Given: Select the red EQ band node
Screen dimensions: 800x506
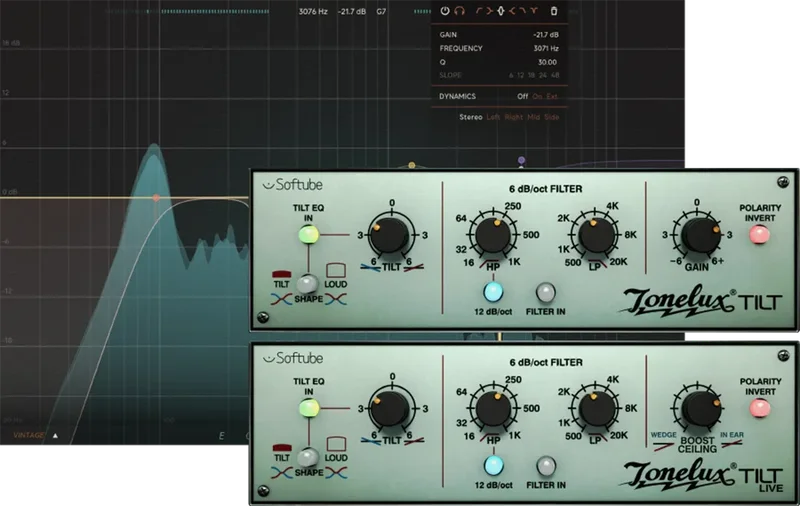Looking at the screenshot, I should coord(156,197).
